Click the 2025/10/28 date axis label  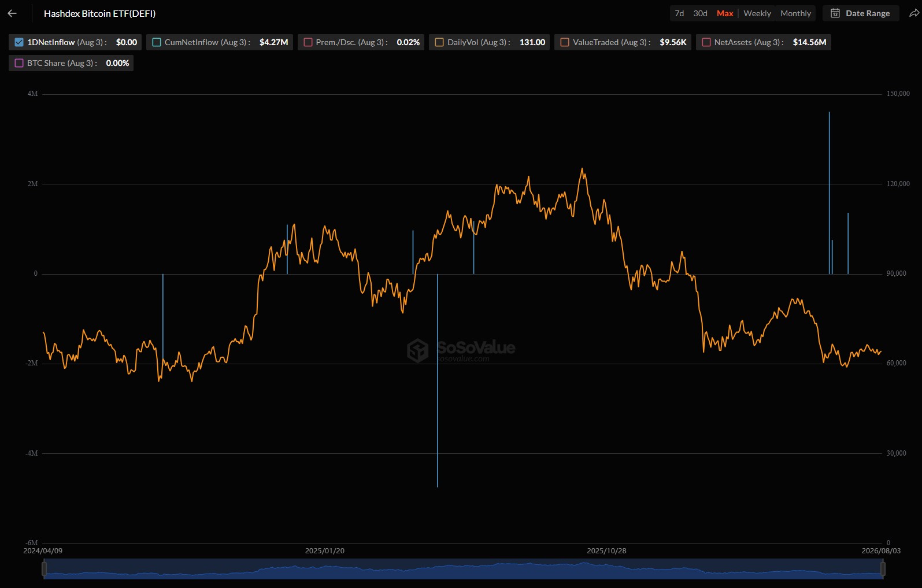(x=606, y=551)
